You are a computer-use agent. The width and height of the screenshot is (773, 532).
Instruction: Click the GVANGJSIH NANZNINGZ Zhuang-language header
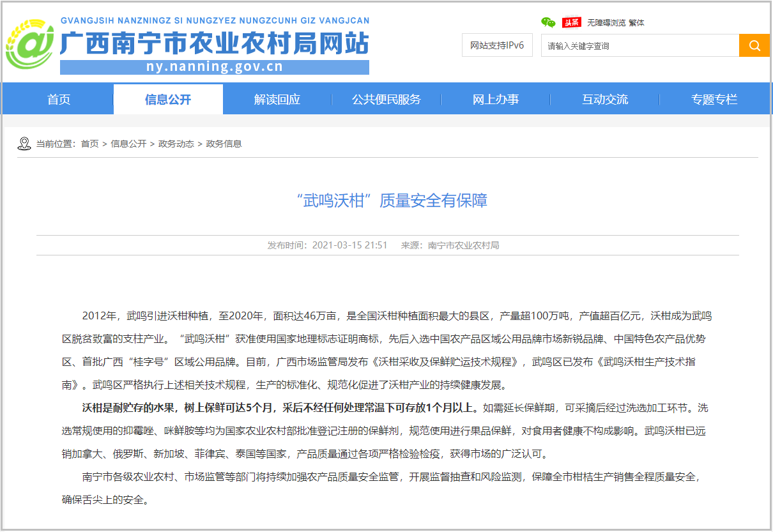pos(215,20)
